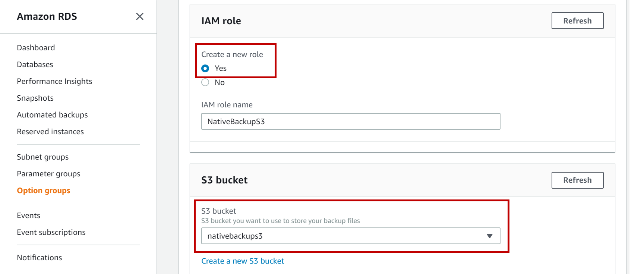Open Subnet groups page

click(42, 157)
